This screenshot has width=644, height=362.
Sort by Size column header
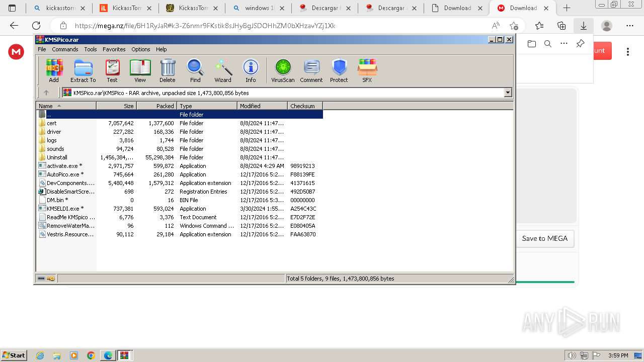[x=116, y=106]
